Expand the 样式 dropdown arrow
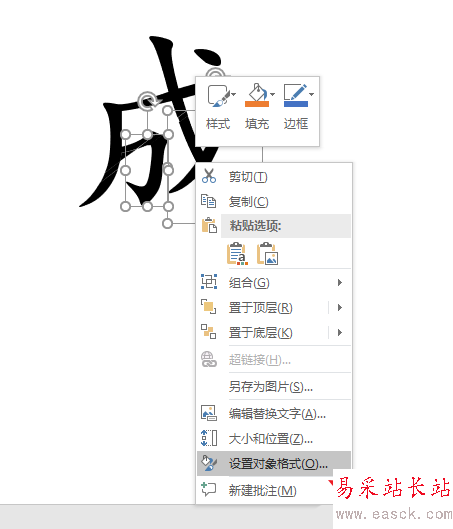The height and width of the screenshot is (529, 453). 234,94
